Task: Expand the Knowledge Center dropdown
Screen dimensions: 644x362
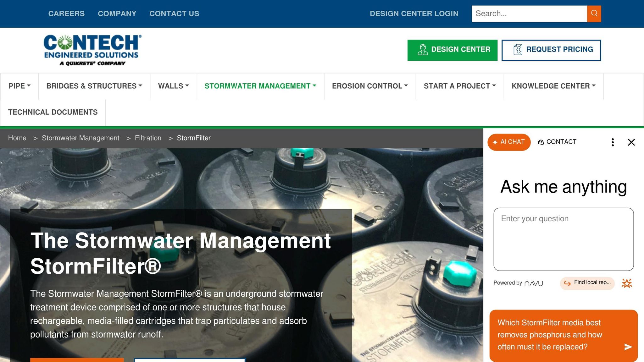Action: [553, 86]
